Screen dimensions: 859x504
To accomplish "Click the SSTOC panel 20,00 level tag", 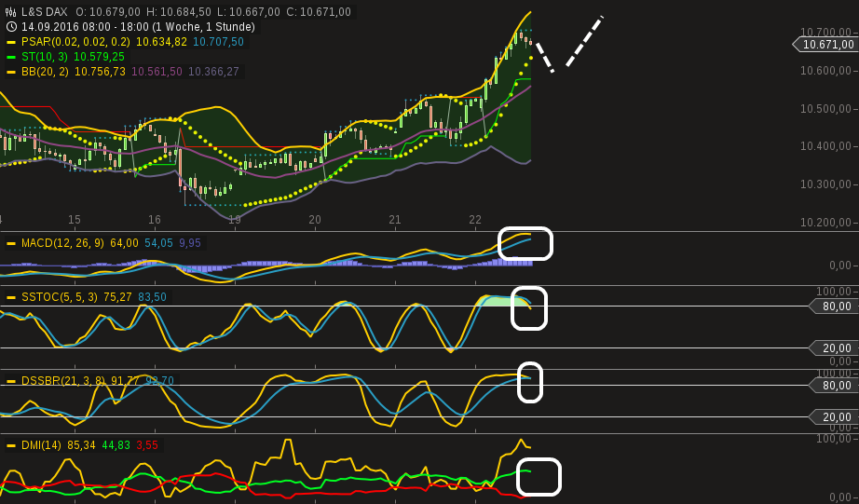I will click(834, 347).
